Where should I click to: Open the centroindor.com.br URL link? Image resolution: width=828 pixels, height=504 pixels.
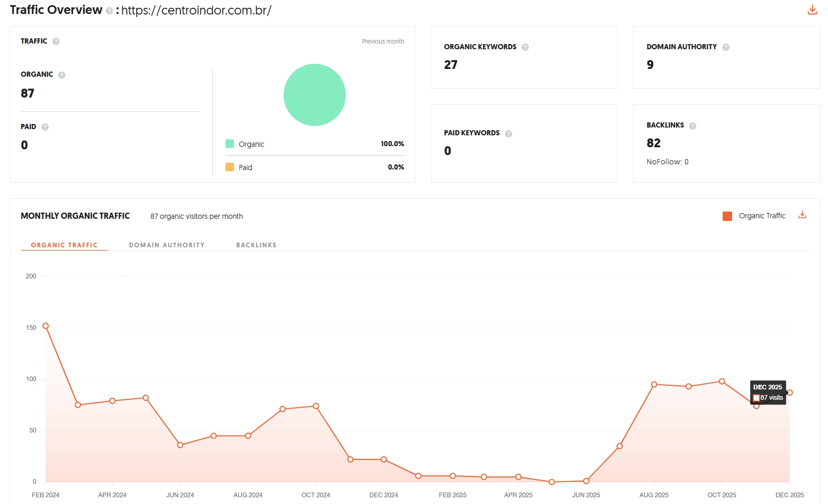click(x=196, y=10)
